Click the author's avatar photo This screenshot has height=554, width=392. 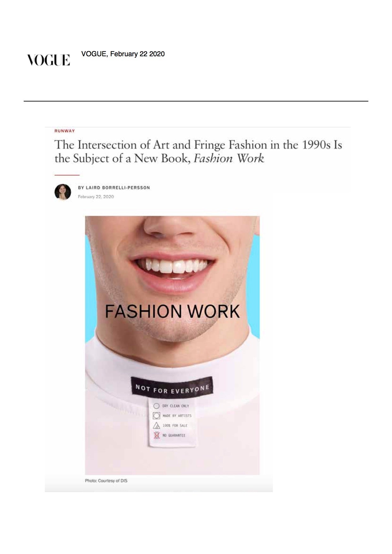pos(63,192)
